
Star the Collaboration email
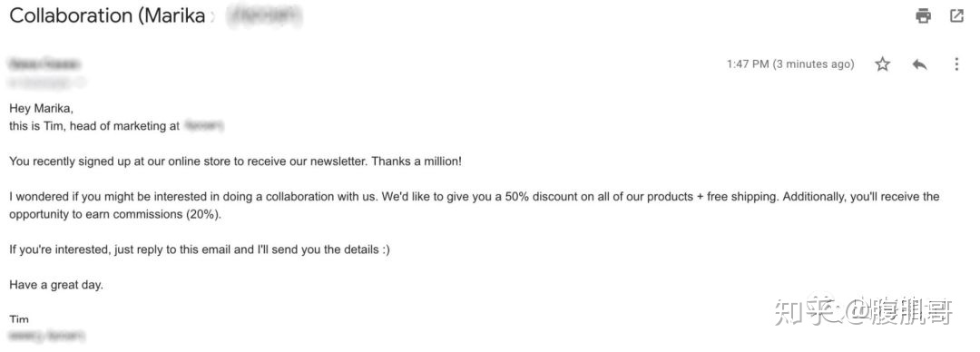point(883,64)
